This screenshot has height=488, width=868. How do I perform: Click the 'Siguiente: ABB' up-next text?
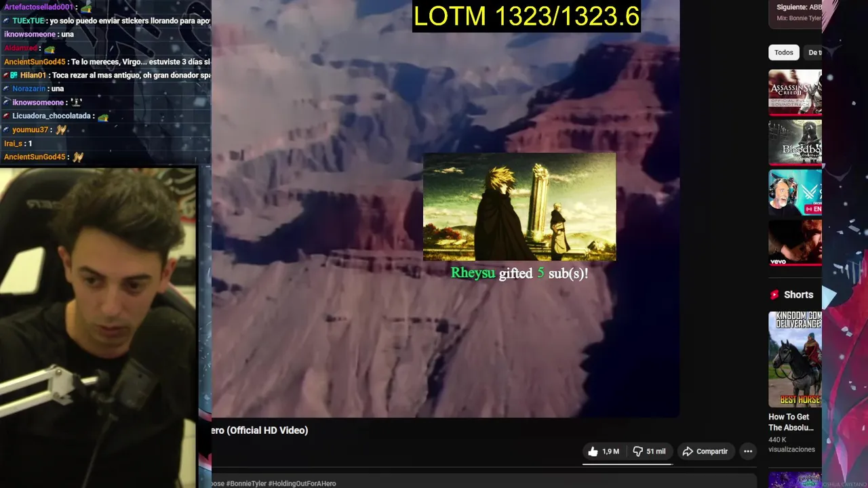click(x=799, y=7)
